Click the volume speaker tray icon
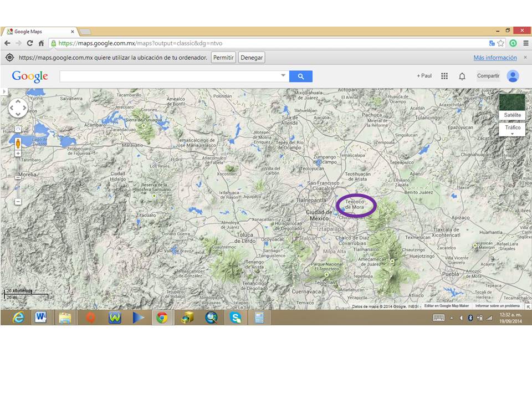This screenshot has width=532, height=399. pos(461,318)
